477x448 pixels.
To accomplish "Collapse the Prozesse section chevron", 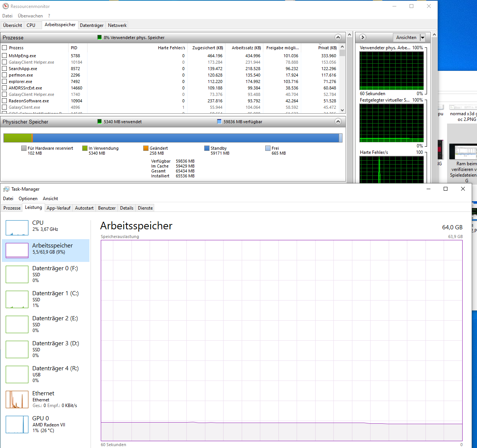I will [338, 37].
